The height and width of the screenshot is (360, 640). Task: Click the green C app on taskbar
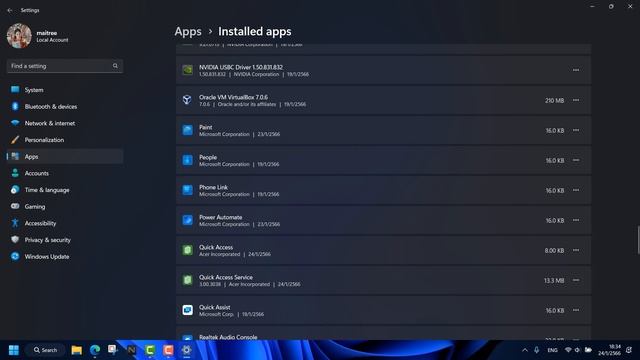150,350
